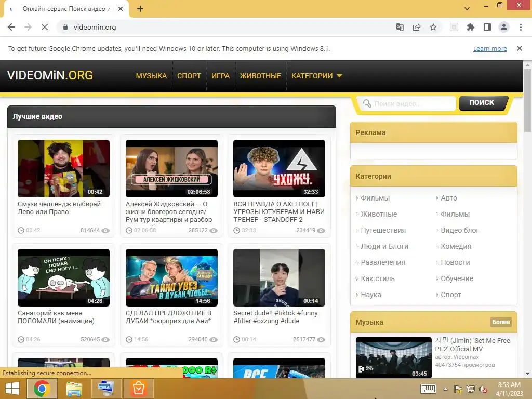Open Google Translate icon in address bar
The image size is (532, 399).
coord(400,27)
